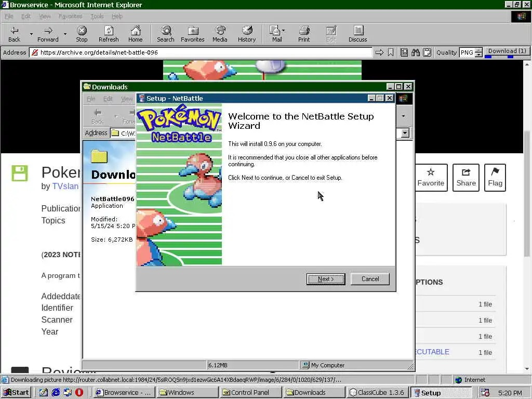Viewport: 532px width, 399px height.
Task: Open the View menu in Internet Explorer
Action: 45,16
